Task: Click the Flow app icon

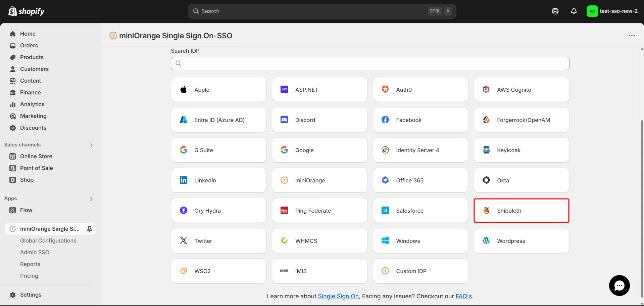Action: (x=13, y=210)
